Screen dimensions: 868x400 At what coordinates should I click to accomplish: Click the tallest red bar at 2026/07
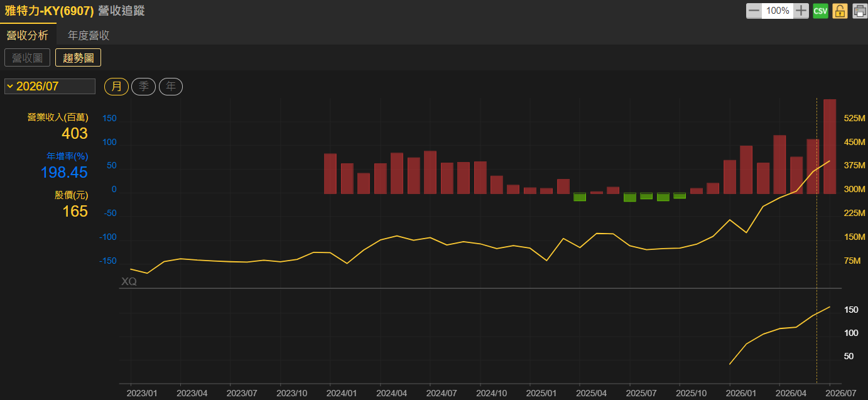(x=830, y=146)
